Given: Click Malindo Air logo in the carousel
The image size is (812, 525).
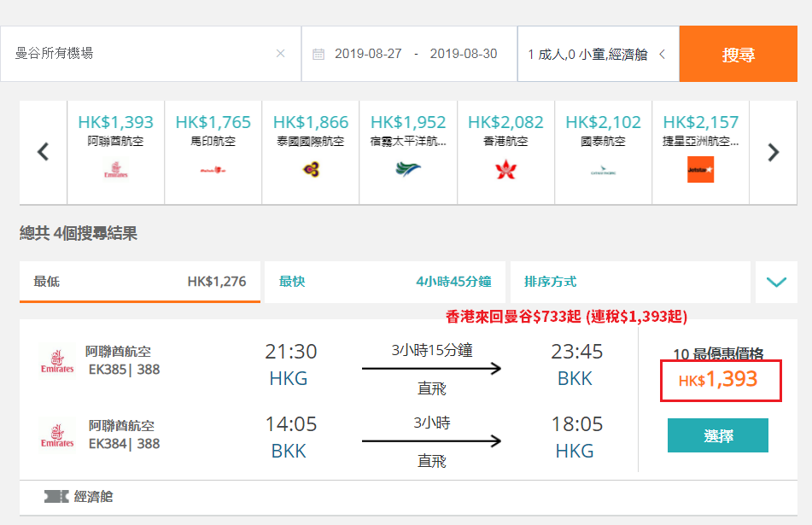Looking at the screenshot, I should (213, 170).
